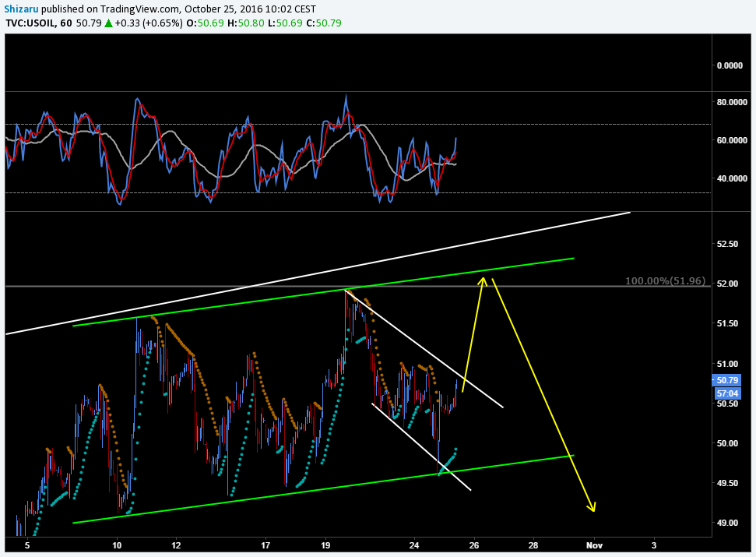Select date 12 on the time axis

click(x=176, y=545)
